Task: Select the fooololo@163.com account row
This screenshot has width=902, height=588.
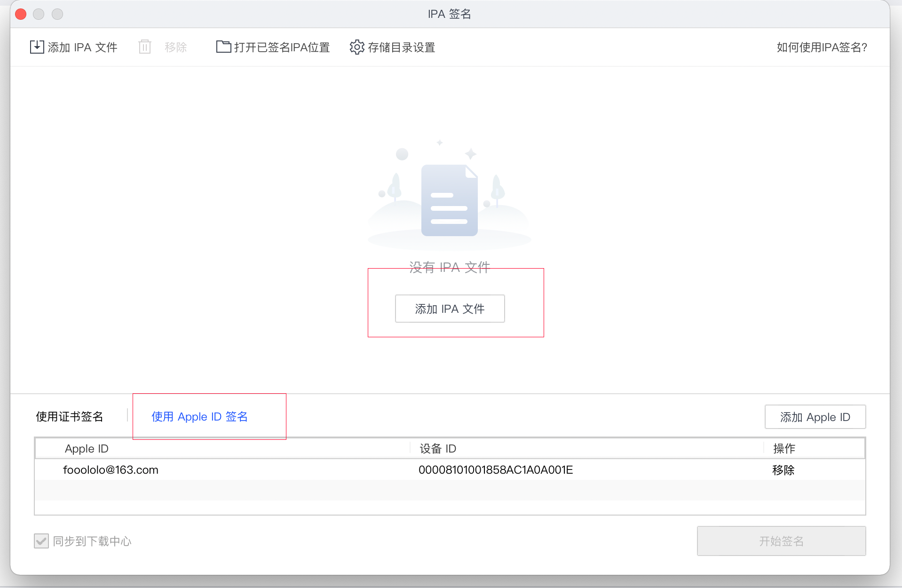Action: point(450,470)
